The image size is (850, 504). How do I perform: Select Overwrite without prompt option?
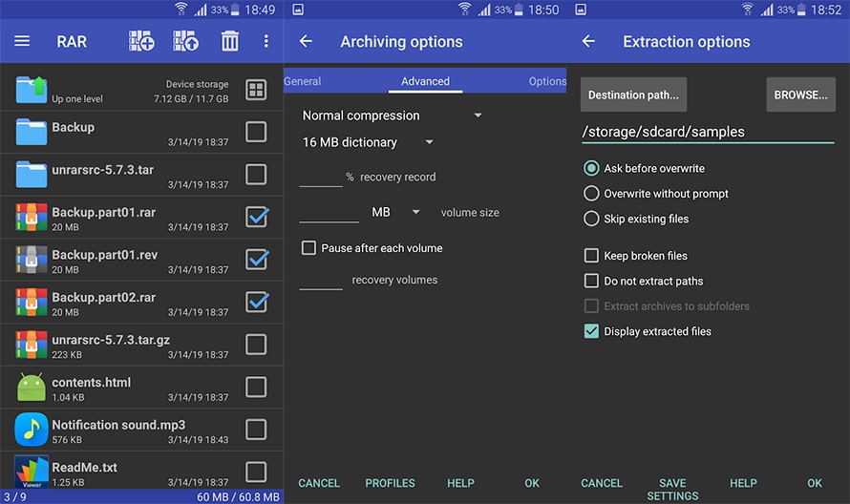click(591, 194)
